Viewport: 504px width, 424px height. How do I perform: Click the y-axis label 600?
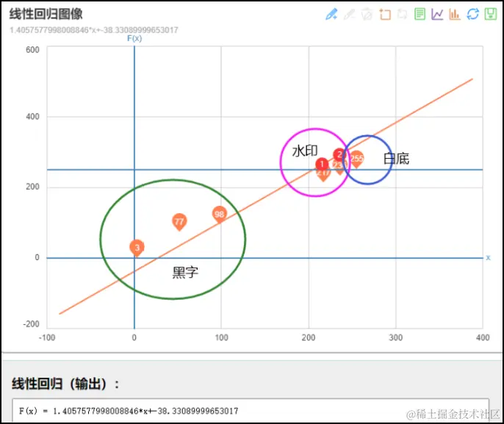click(x=32, y=50)
